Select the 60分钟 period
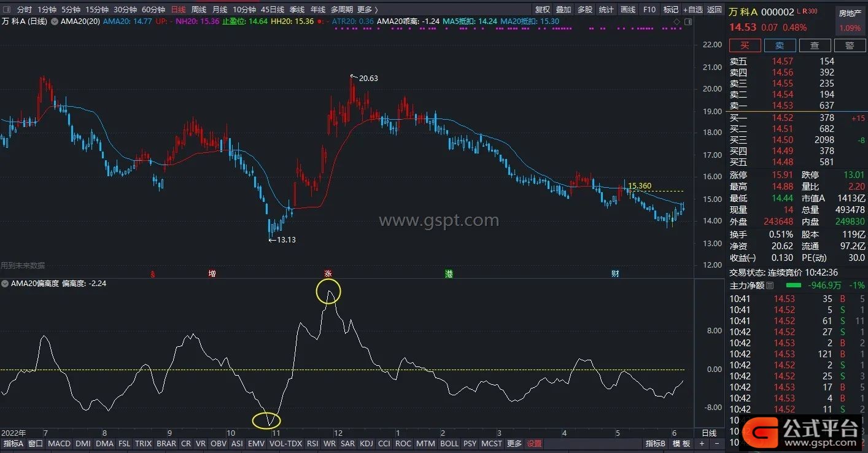 pyautogui.click(x=153, y=9)
